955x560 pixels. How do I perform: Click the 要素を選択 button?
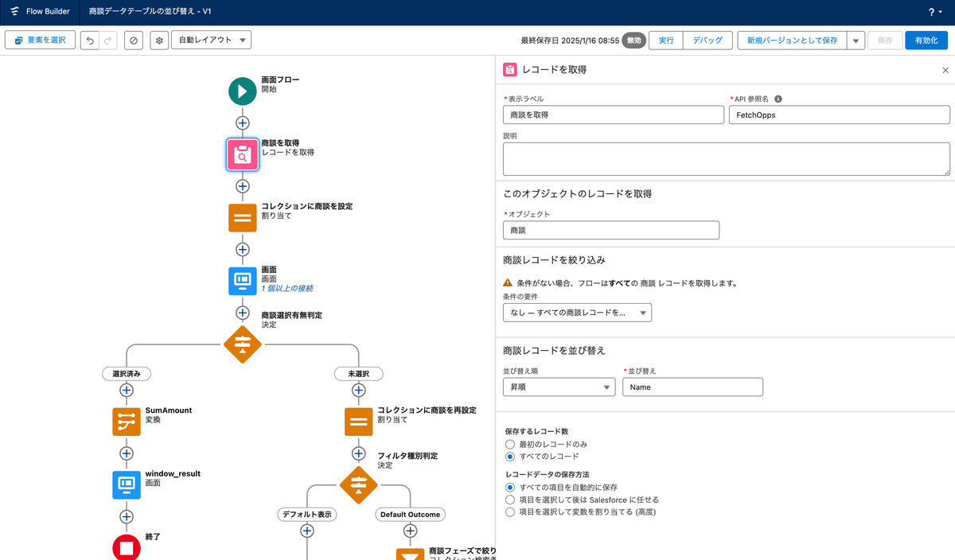pyautogui.click(x=40, y=40)
